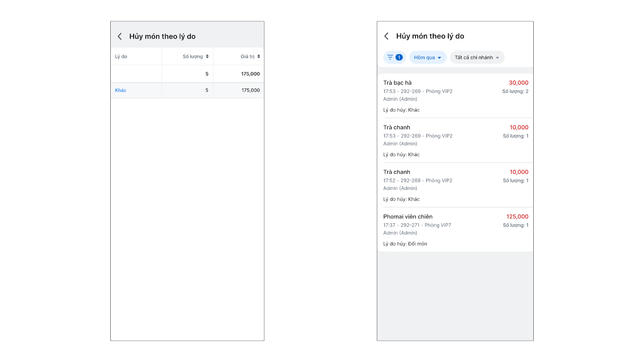Open Tất cả chi nhánh branch dropdown
This screenshot has height=362, width=644.
(477, 58)
